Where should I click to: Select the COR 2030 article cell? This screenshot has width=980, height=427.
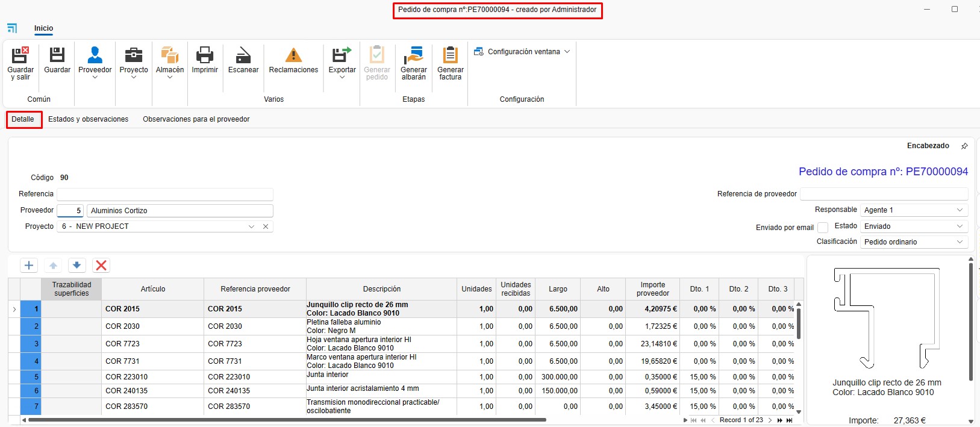pyautogui.click(x=153, y=326)
